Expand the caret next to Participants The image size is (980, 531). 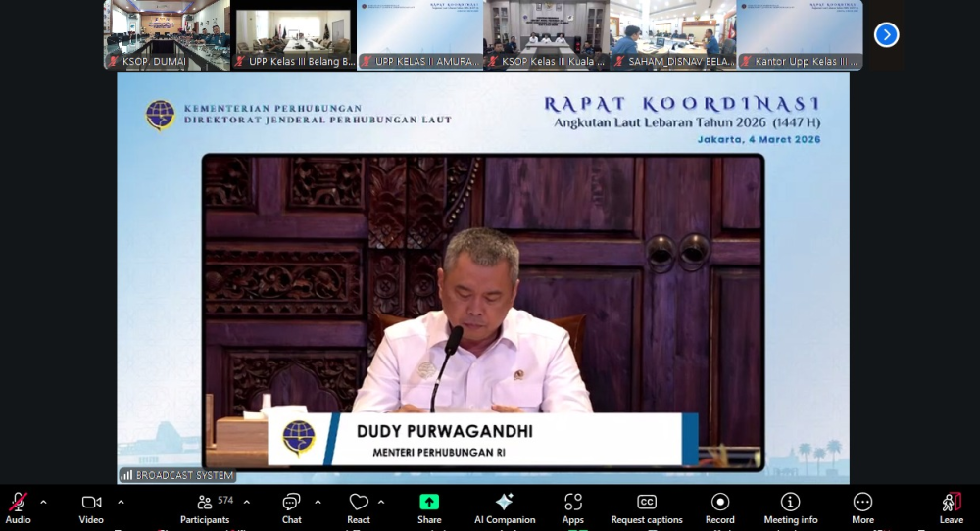[x=247, y=502]
